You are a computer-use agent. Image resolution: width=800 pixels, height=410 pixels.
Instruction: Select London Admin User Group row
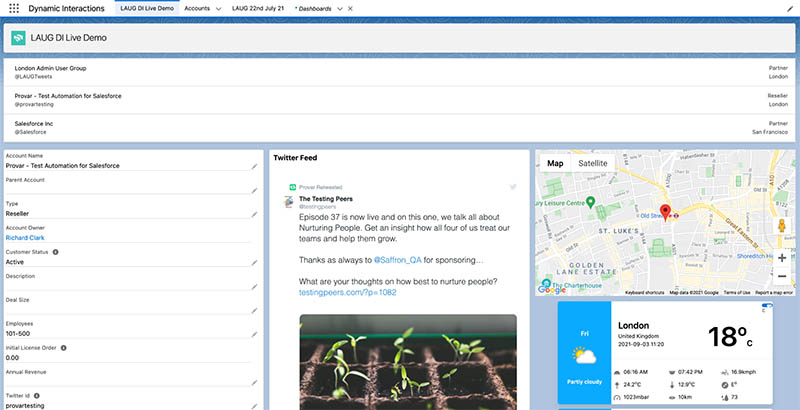399,72
